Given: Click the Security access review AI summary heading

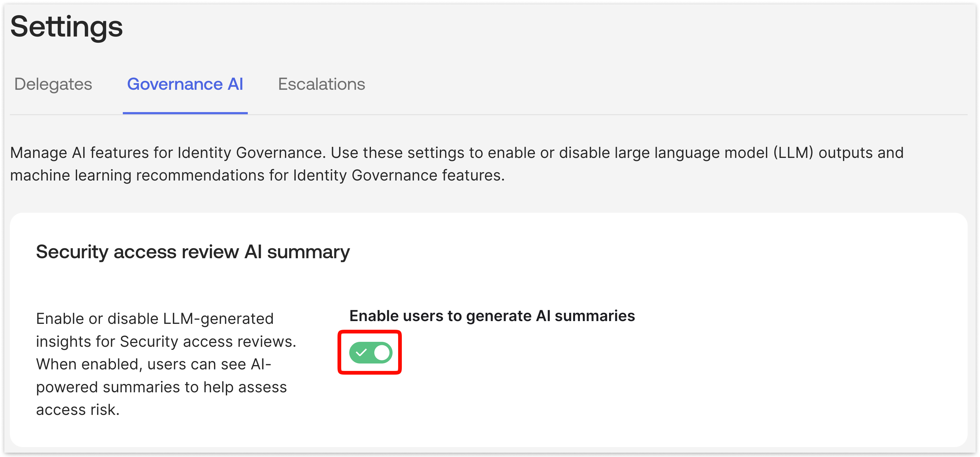Looking at the screenshot, I should coord(193,251).
